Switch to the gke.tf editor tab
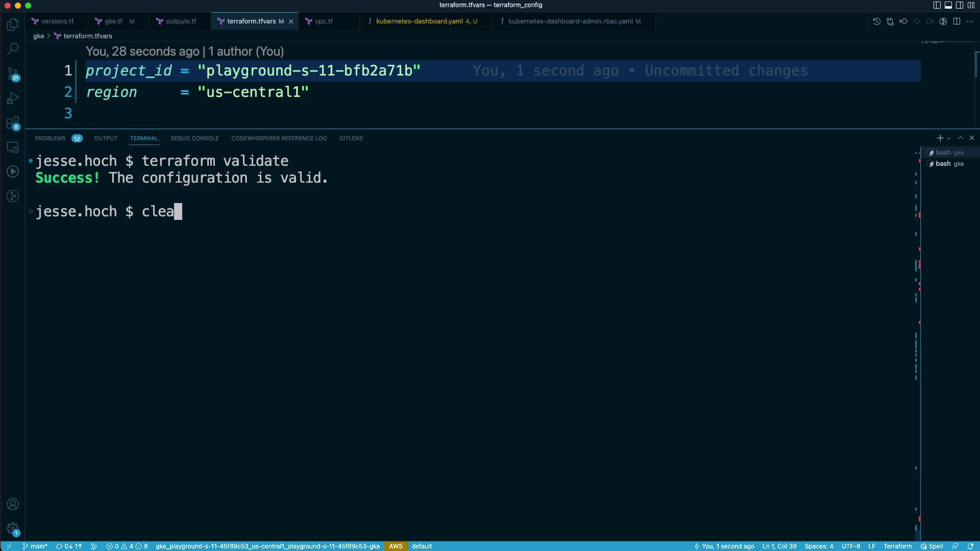The width and height of the screenshot is (980, 551). point(113,21)
